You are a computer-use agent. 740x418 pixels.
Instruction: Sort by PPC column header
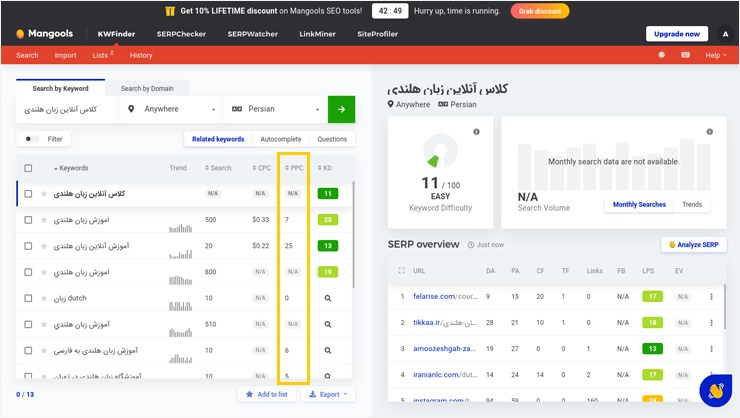294,168
